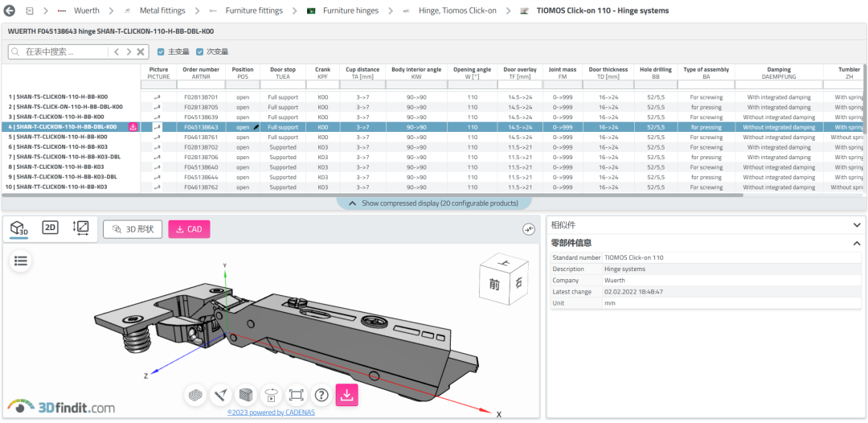
Task: Click the Metal fittings breadcrumb
Action: click(x=162, y=10)
